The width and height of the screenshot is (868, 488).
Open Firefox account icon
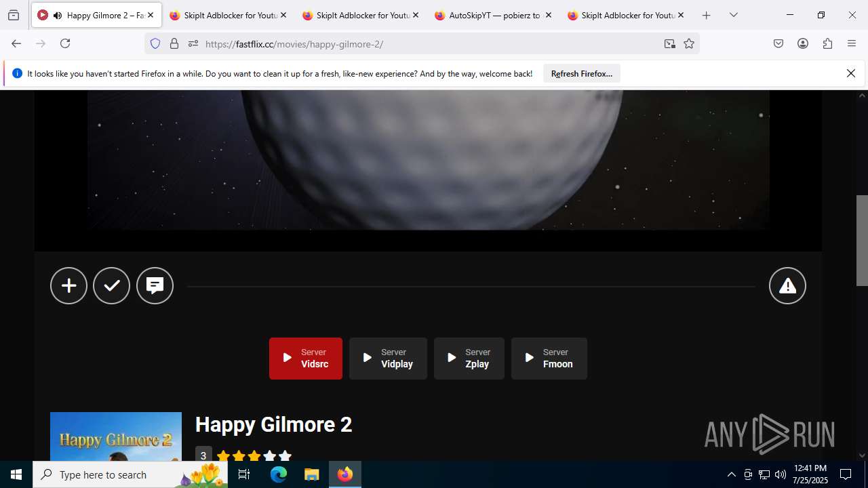(803, 43)
